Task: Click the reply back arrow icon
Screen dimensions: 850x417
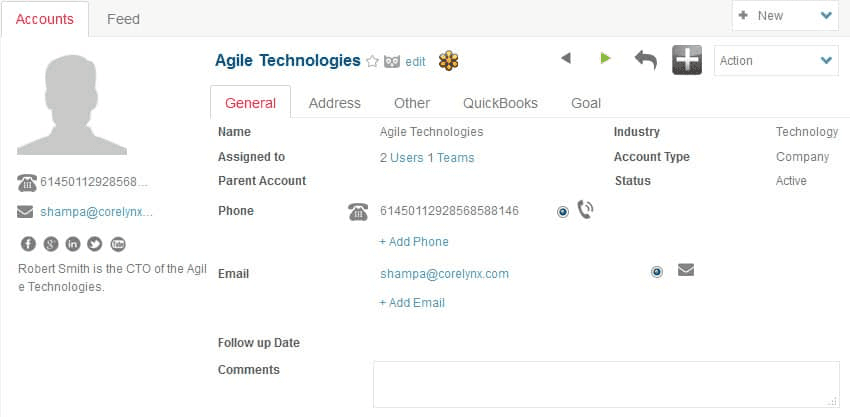Action: point(646,60)
